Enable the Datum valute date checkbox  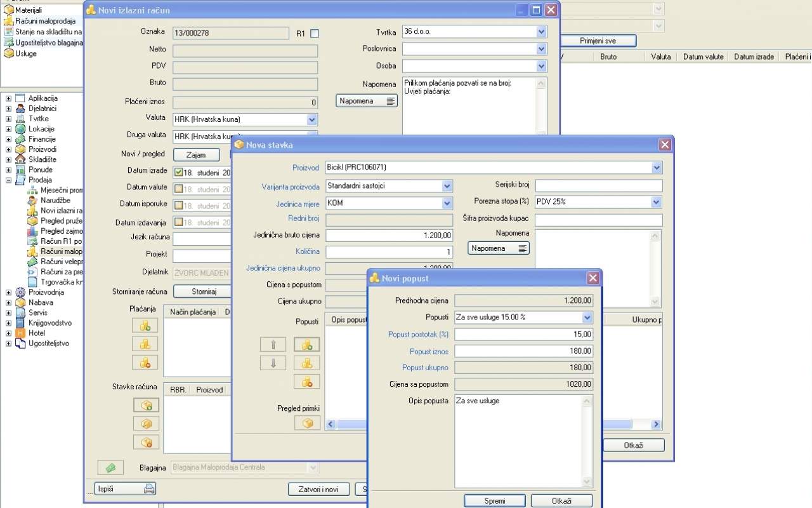[178, 189]
